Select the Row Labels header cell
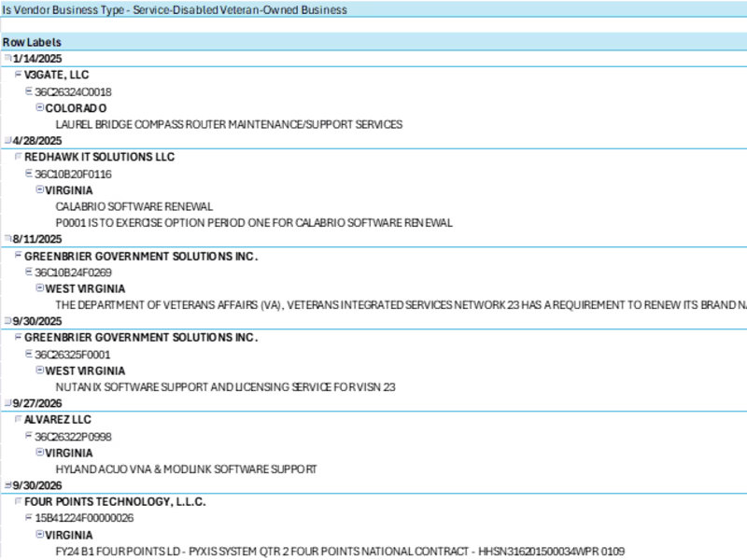Screen dimensions: 747x560 pyautogui.click(x=32, y=42)
